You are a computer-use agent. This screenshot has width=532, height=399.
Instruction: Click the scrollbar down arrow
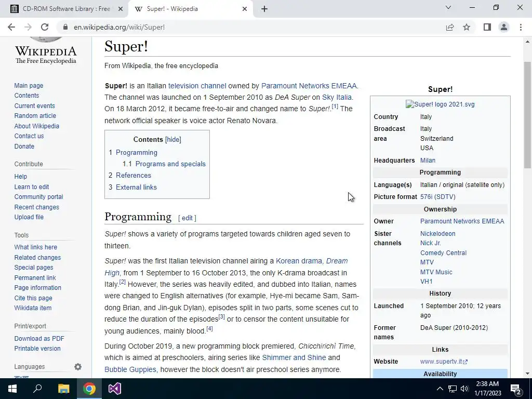click(x=527, y=374)
